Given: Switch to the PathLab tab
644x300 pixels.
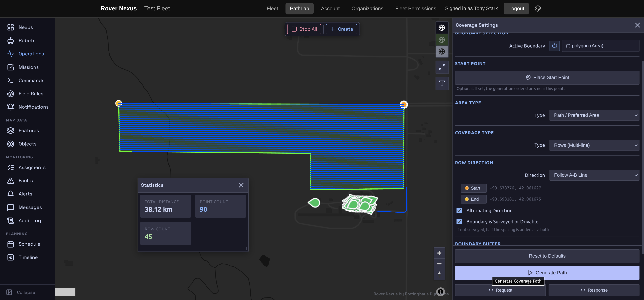Looking at the screenshot, I should 299,9.
